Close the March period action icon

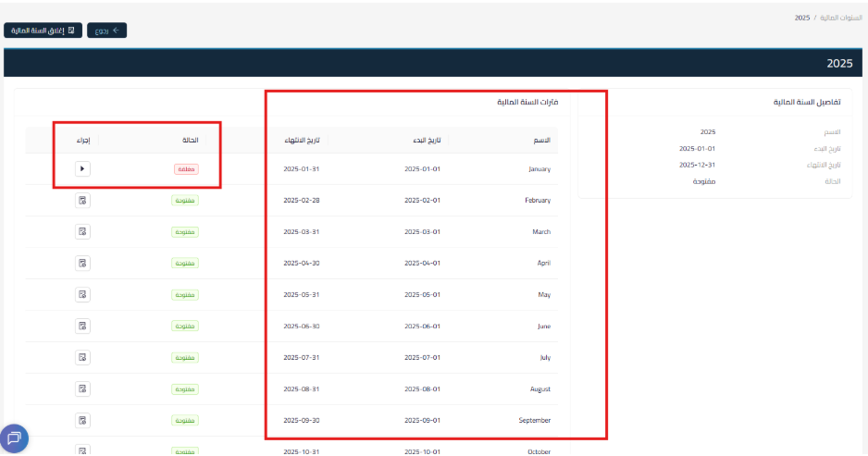click(x=82, y=232)
